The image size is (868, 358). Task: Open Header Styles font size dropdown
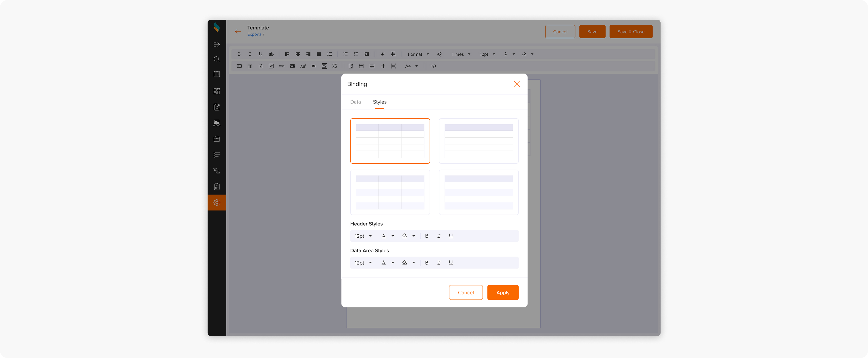(363, 236)
